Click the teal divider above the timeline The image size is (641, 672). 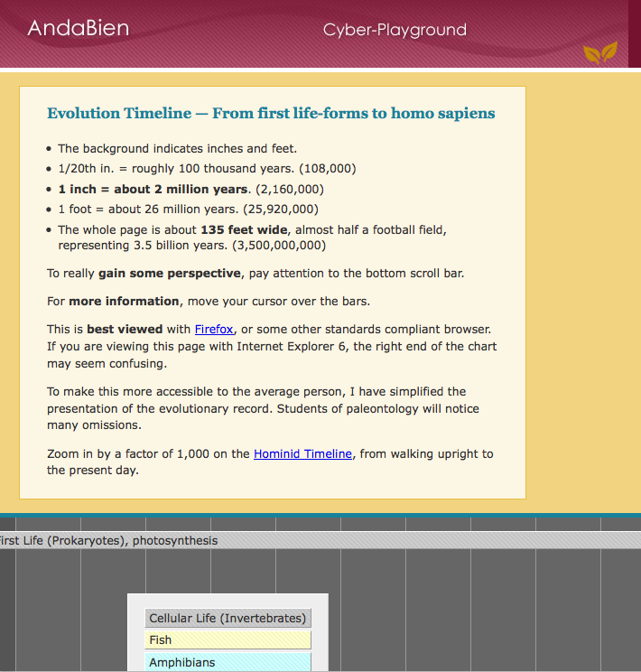click(320, 516)
